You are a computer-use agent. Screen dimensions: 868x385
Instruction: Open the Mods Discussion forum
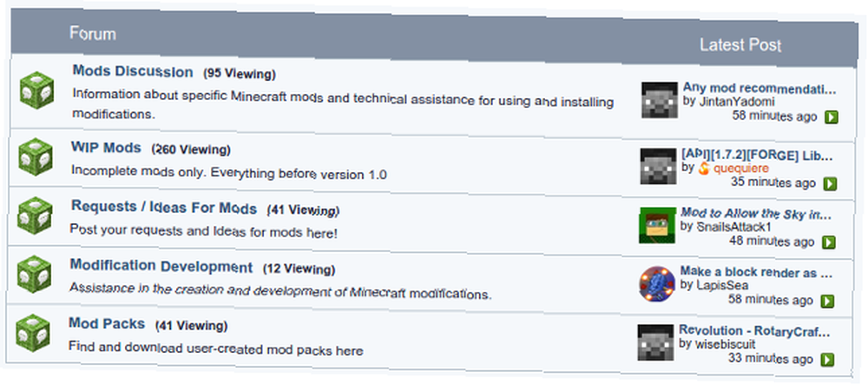(x=133, y=71)
